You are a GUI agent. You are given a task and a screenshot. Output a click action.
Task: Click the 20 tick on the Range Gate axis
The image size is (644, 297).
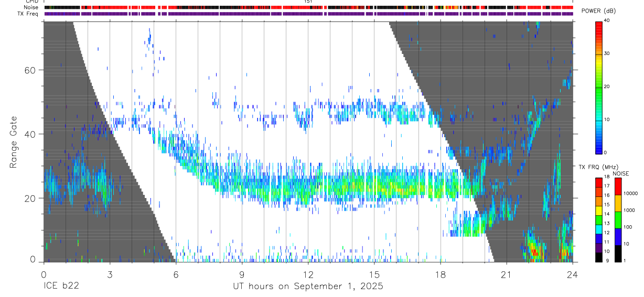coord(30,199)
